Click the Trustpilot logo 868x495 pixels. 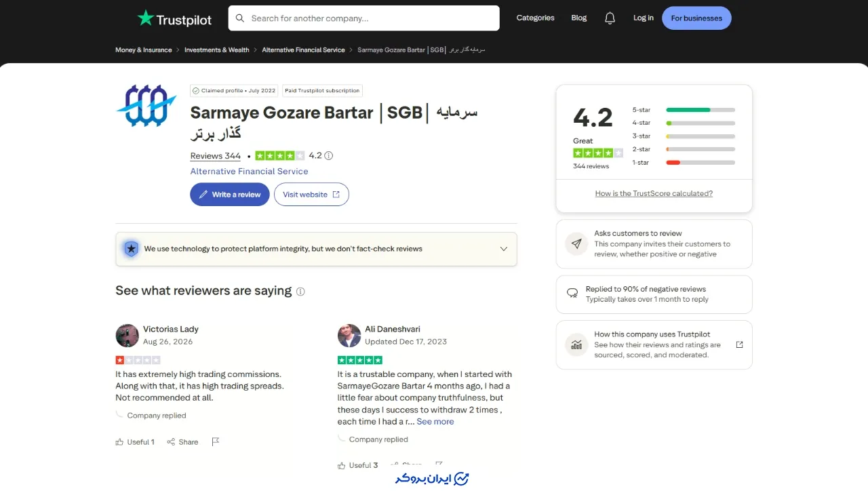click(174, 18)
